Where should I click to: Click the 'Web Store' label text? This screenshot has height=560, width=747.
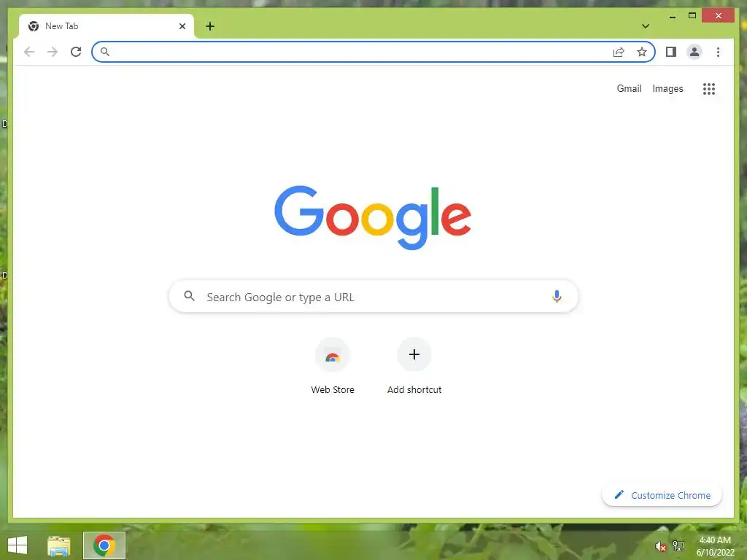tap(333, 389)
